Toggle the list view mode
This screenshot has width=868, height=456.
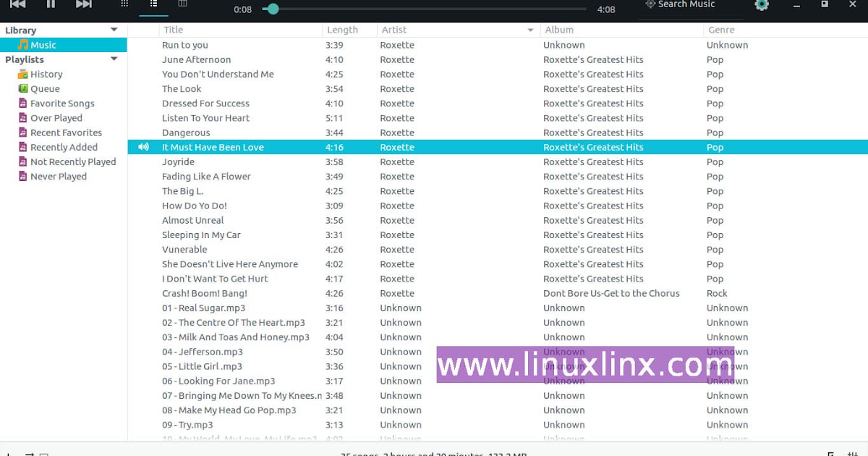(153, 4)
